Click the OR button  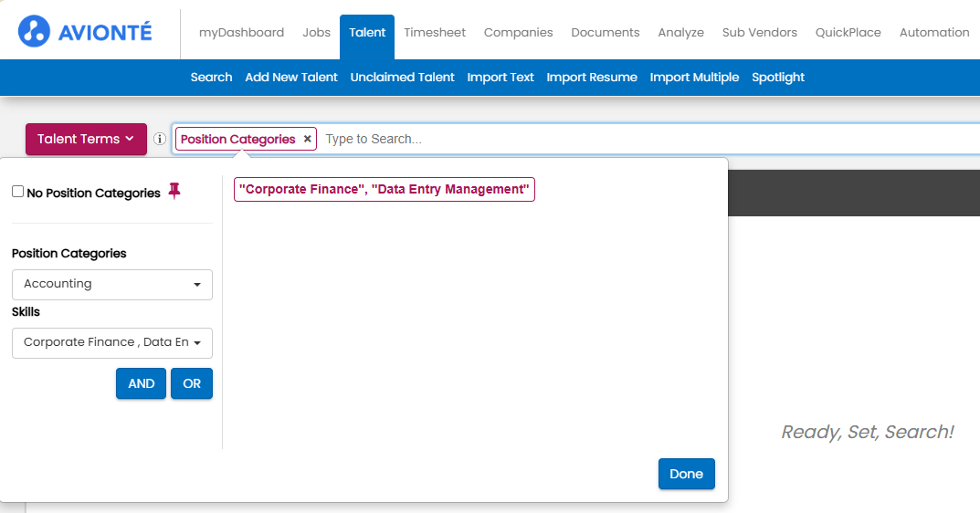[192, 383]
